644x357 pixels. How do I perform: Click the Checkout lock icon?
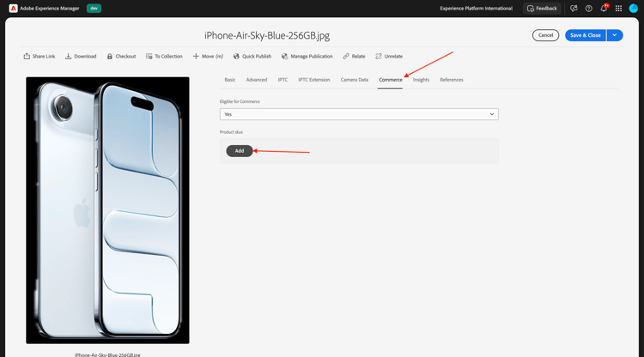coord(110,57)
